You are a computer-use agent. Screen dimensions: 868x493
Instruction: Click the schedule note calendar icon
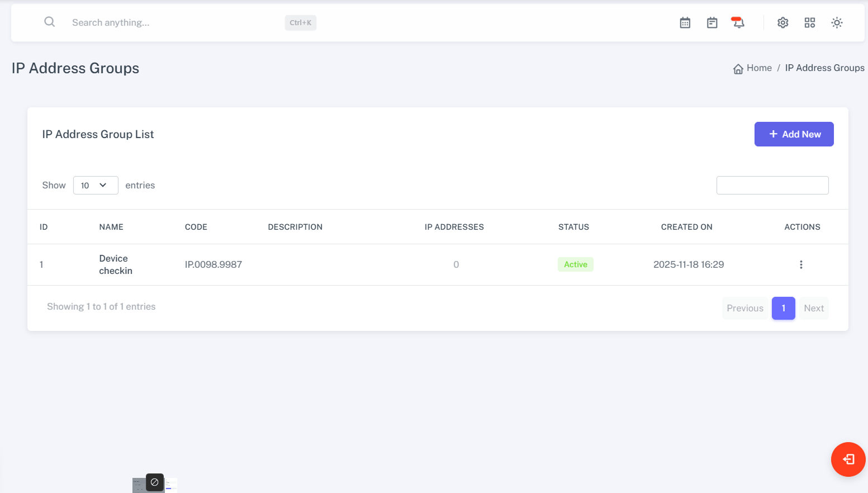[x=712, y=23]
